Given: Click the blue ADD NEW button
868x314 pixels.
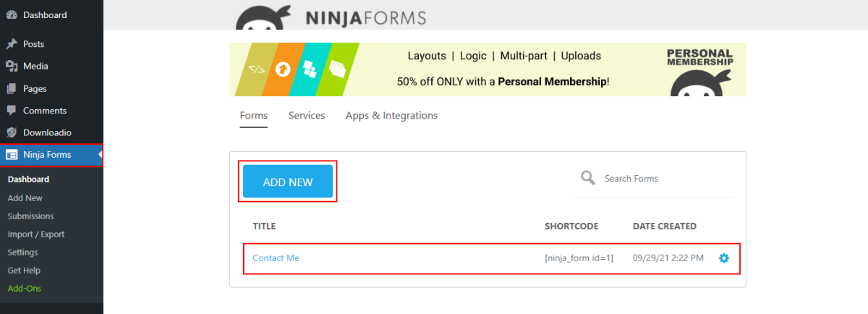Looking at the screenshot, I should (288, 182).
